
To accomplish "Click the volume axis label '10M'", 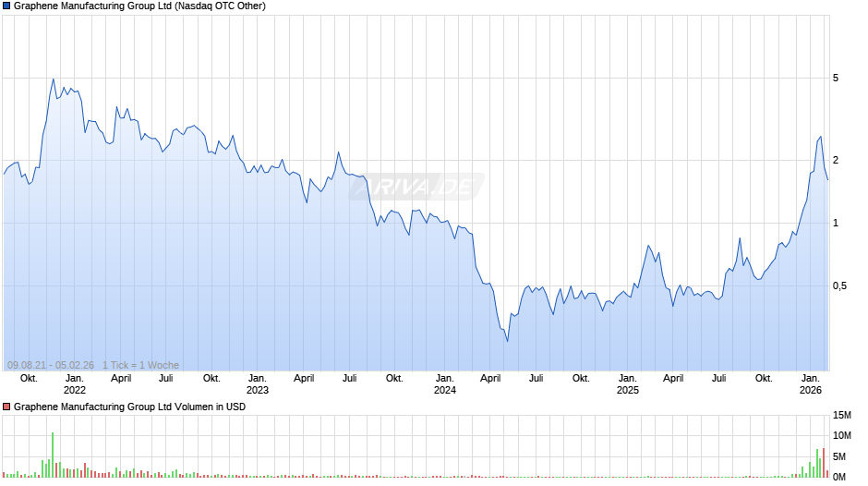I will [842, 435].
